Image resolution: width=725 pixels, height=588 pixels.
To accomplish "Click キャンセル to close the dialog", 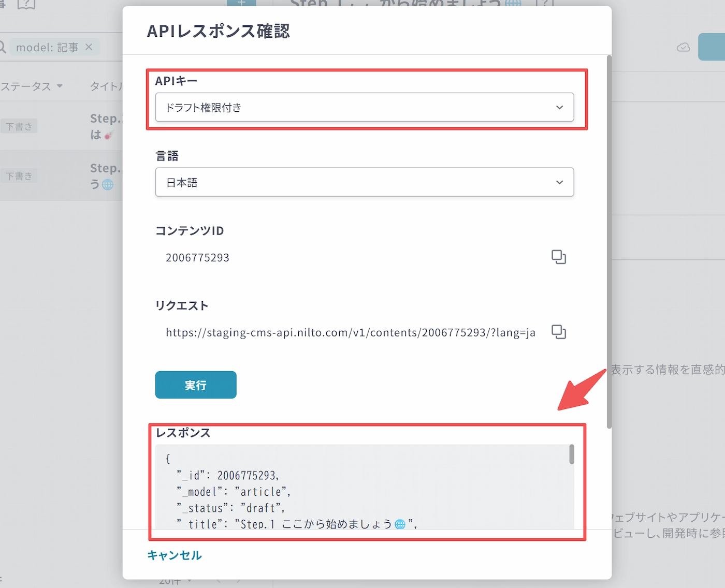I will 175,555.
